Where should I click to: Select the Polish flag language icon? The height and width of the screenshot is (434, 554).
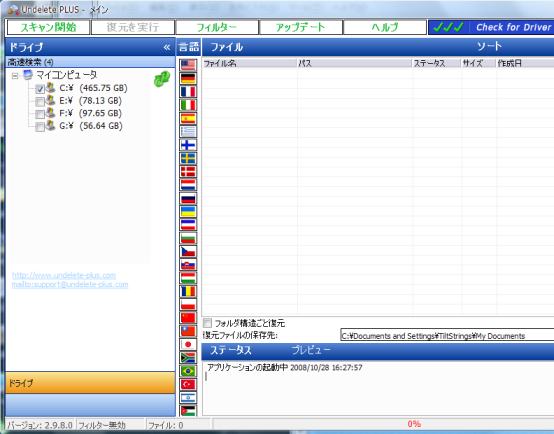tap(188, 305)
